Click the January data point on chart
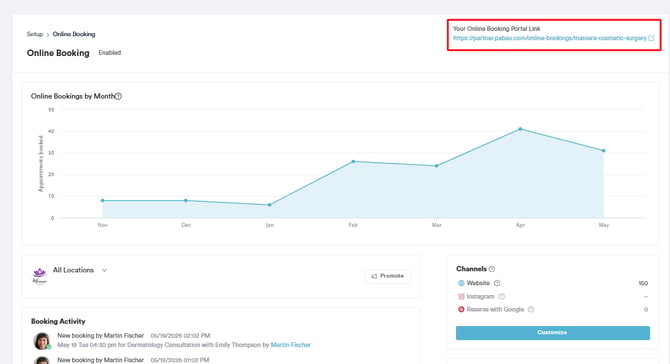The height and width of the screenshot is (364, 670). [269, 205]
